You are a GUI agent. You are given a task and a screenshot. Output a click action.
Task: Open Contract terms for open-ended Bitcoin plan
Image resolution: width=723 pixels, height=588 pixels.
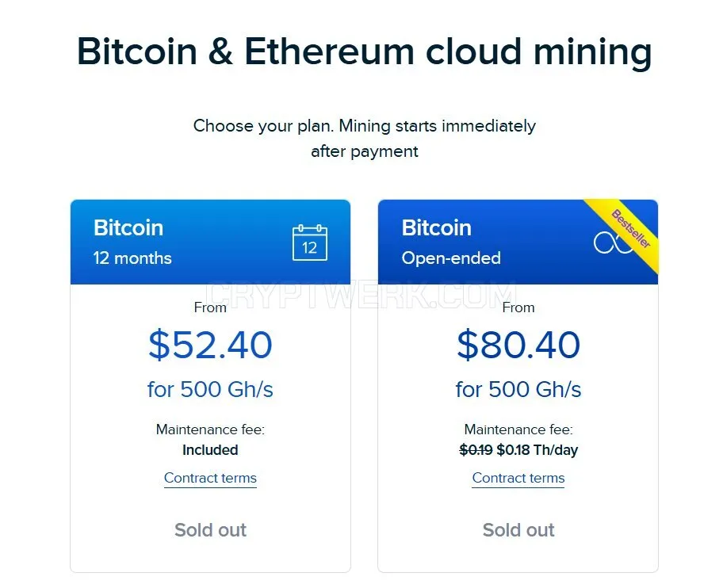518,478
